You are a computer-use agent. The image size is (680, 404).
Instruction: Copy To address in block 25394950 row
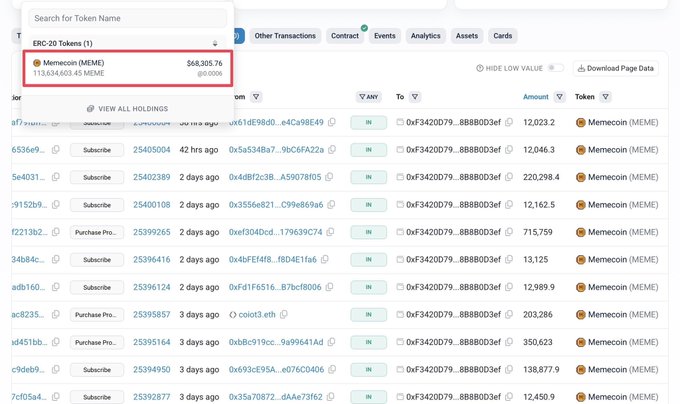click(509, 369)
